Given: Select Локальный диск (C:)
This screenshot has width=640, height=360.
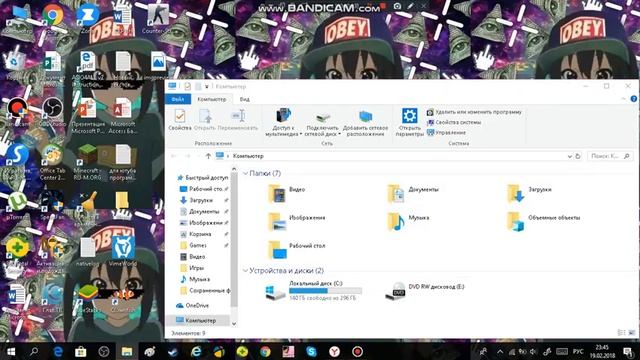Looking at the screenshot, I should coord(313,291).
